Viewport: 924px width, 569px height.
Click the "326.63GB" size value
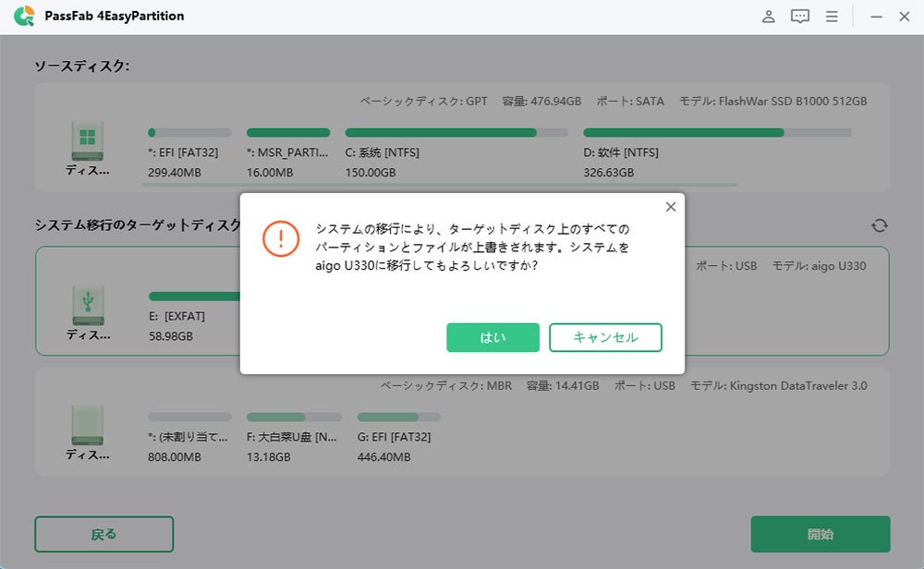609,173
